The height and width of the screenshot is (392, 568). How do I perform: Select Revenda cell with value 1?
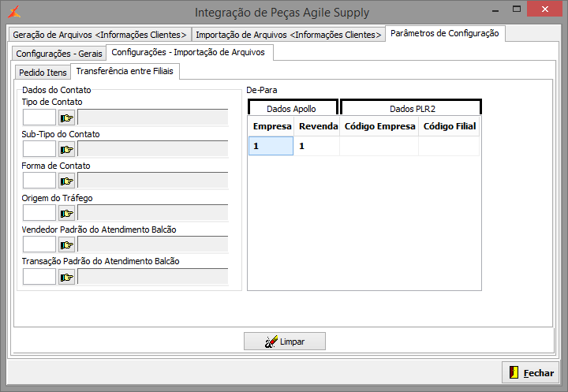316,146
